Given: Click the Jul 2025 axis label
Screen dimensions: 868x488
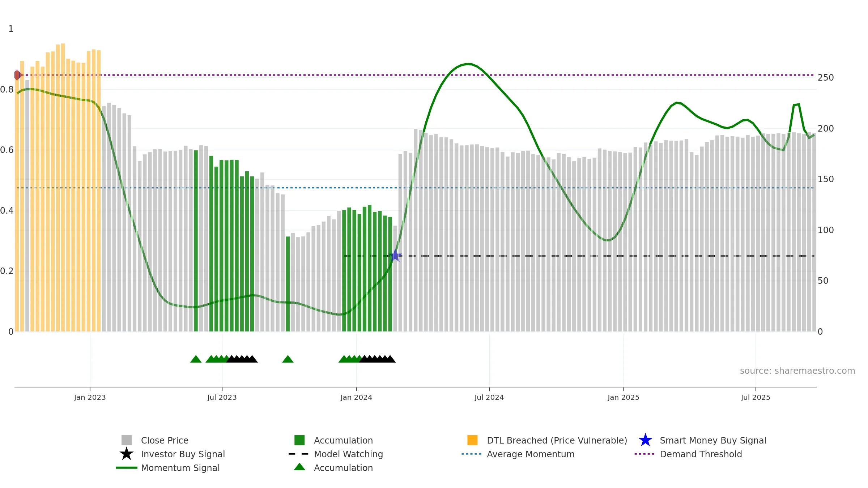Looking at the screenshot, I should click(x=756, y=398).
